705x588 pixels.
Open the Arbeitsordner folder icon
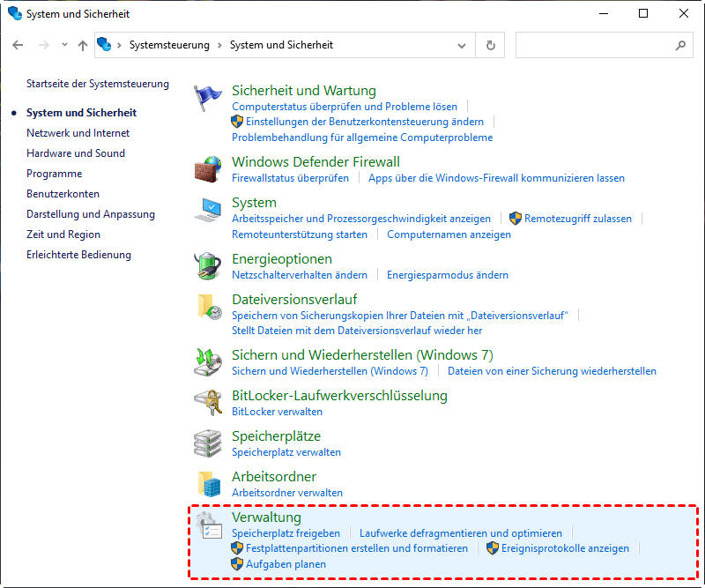pyautogui.click(x=210, y=484)
